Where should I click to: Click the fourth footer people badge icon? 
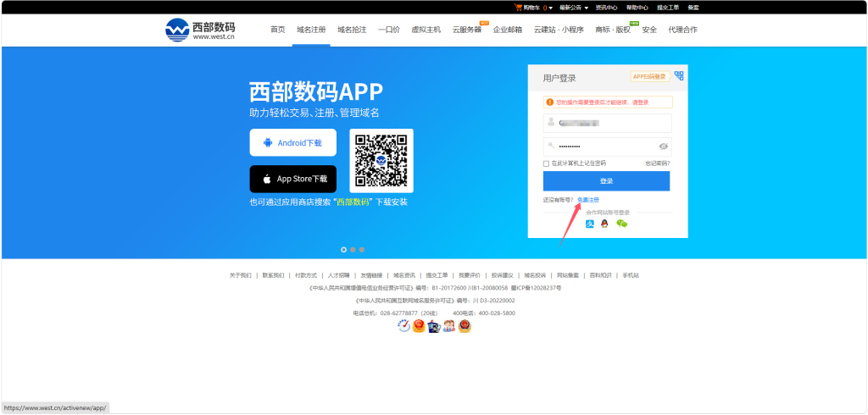click(449, 326)
